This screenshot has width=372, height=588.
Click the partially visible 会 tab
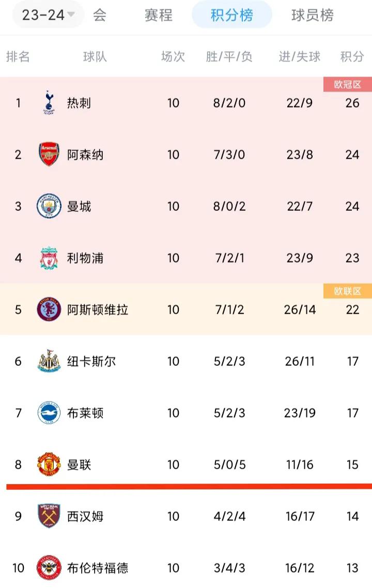pyautogui.click(x=100, y=15)
